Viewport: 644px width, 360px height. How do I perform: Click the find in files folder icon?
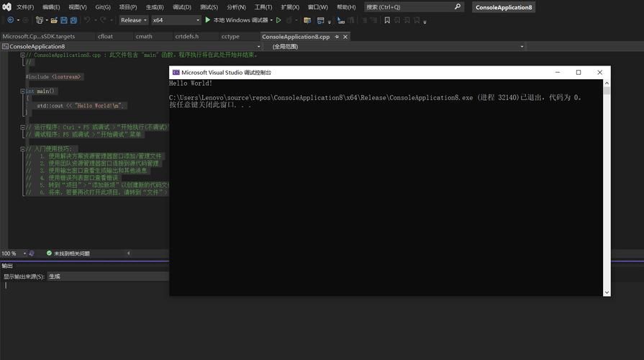tap(307, 20)
